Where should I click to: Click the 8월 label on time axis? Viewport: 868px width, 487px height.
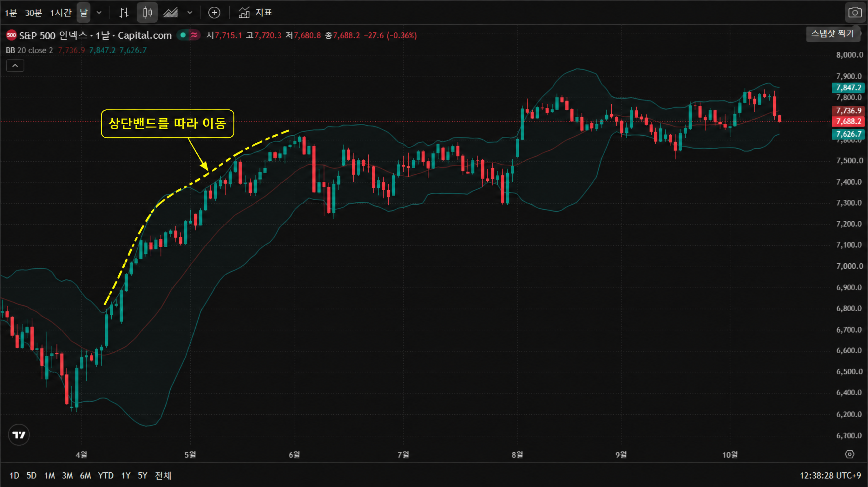517,454
